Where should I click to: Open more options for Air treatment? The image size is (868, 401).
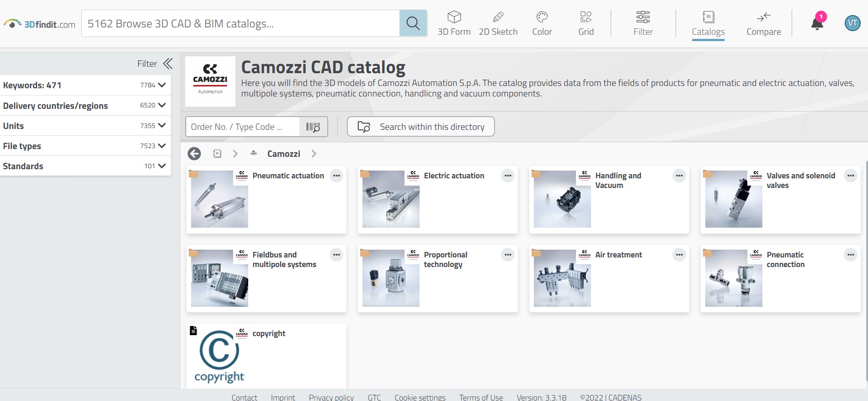point(680,255)
